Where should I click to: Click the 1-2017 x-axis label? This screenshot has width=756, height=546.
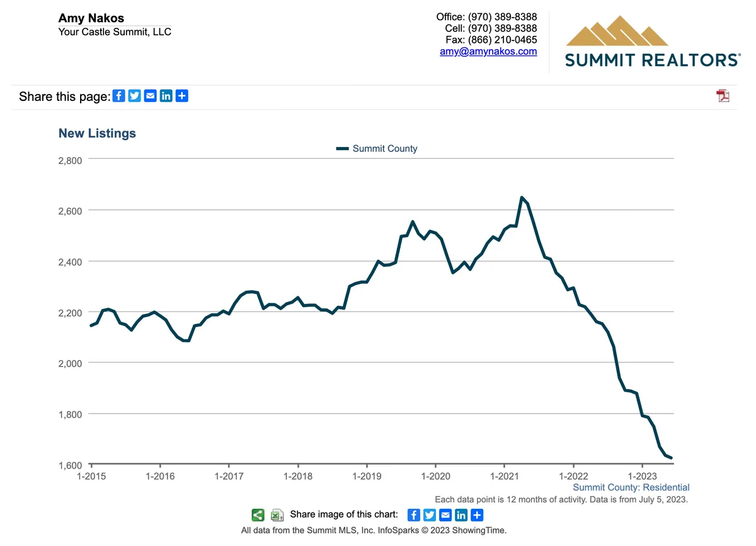[229, 476]
